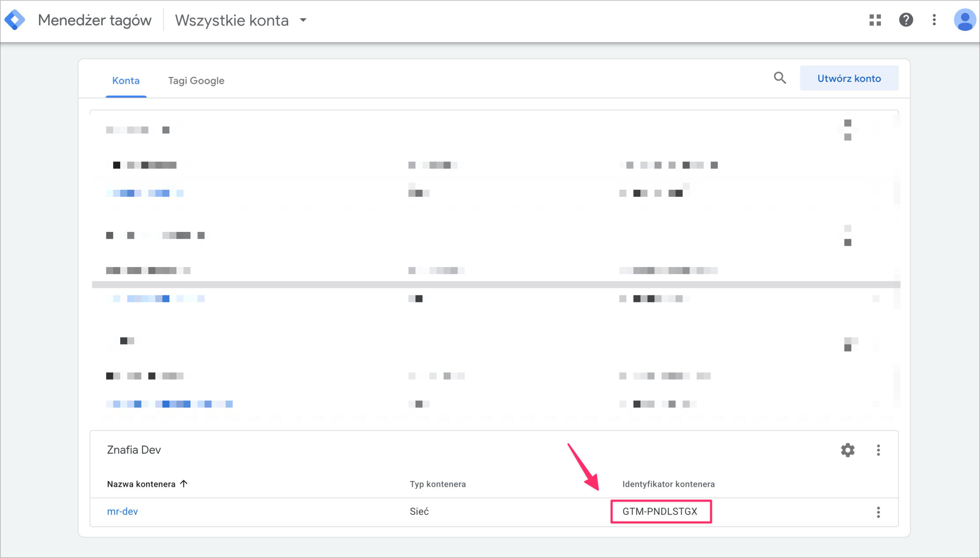Open the help question mark icon
The width and height of the screenshot is (980, 558).
(906, 20)
